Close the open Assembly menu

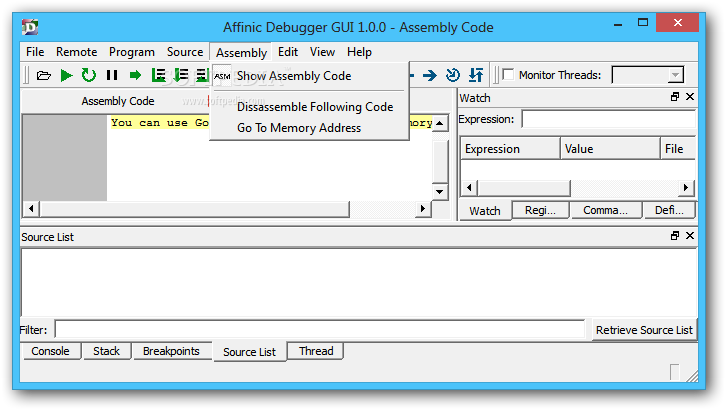click(241, 52)
